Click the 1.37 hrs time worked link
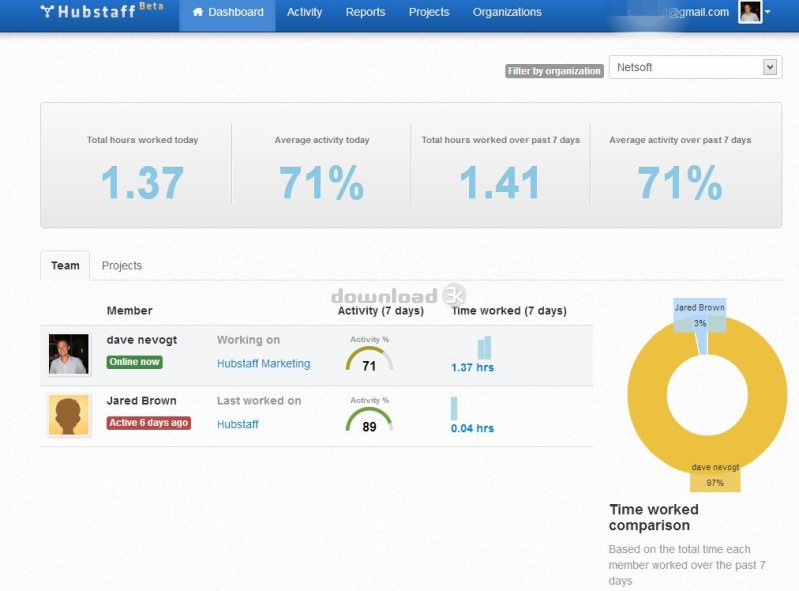The width and height of the screenshot is (799, 591). 472,368
